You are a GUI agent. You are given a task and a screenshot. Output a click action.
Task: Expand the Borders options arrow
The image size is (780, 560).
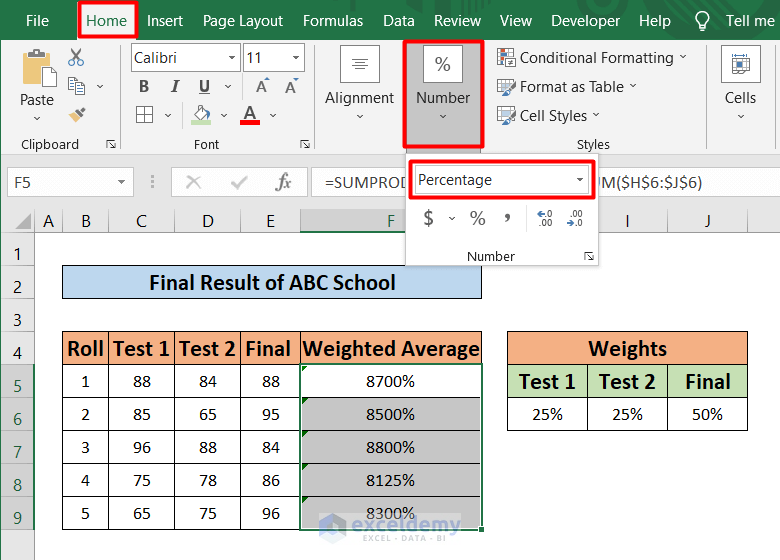(x=168, y=115)
